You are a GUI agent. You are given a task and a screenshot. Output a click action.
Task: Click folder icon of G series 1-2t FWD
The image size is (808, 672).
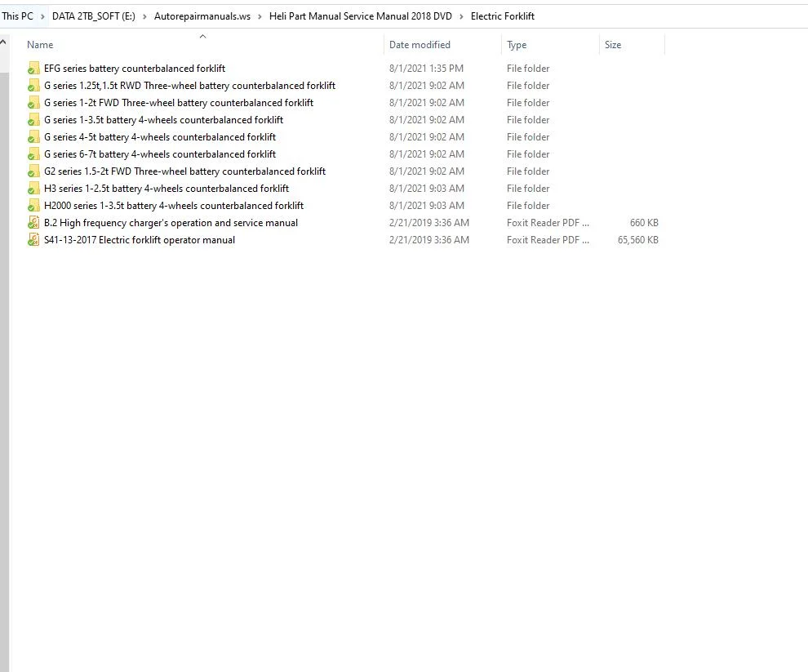tap(33, 103)
